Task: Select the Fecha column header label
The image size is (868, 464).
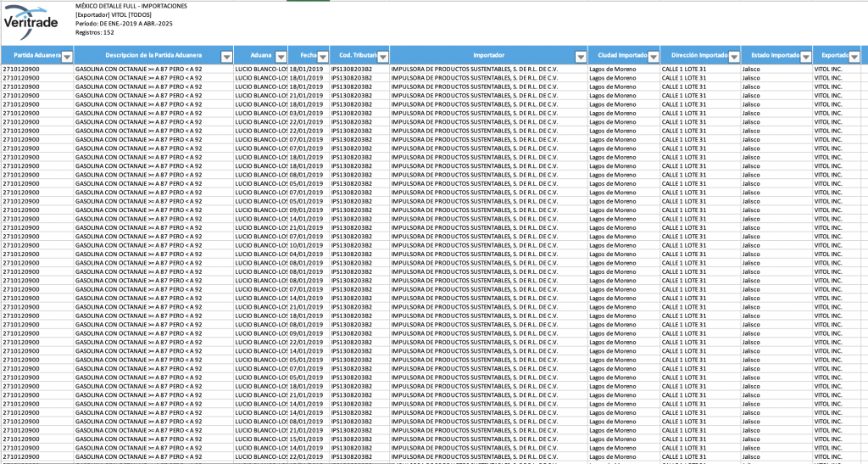Action: click(x=309, y=55)
